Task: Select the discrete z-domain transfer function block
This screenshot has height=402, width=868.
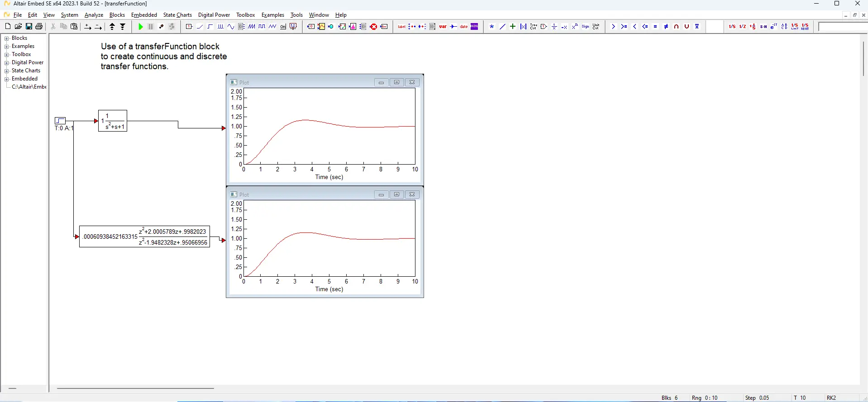Action: tap(144, 236)
